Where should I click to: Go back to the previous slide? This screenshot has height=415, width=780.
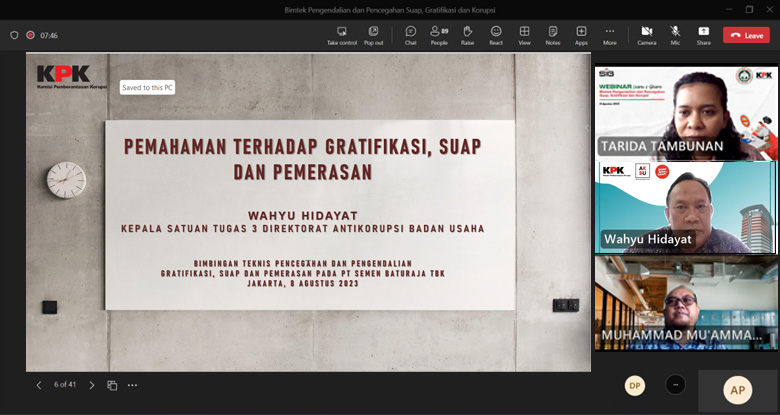pyautogui.click(x=39, y=385)
